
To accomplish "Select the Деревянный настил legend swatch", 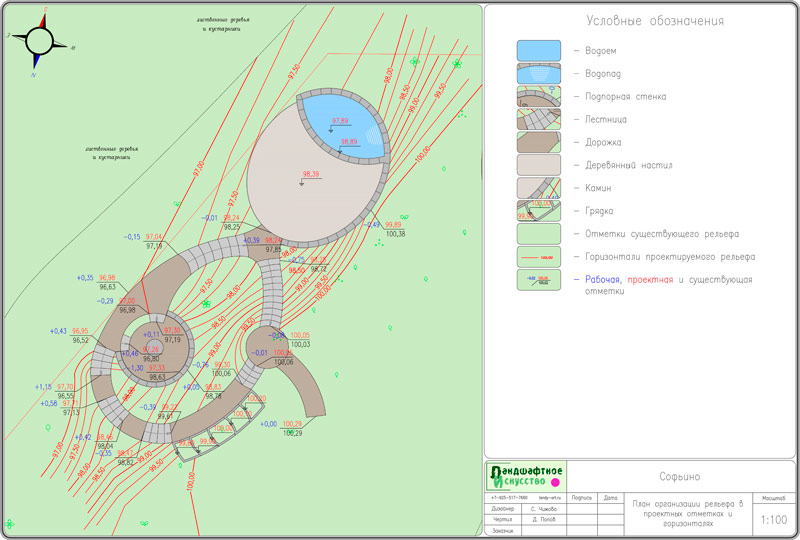I will click(539, 165).
